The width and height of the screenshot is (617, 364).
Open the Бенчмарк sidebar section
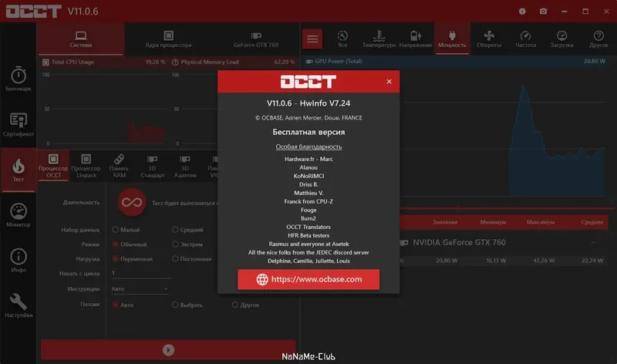18,79
